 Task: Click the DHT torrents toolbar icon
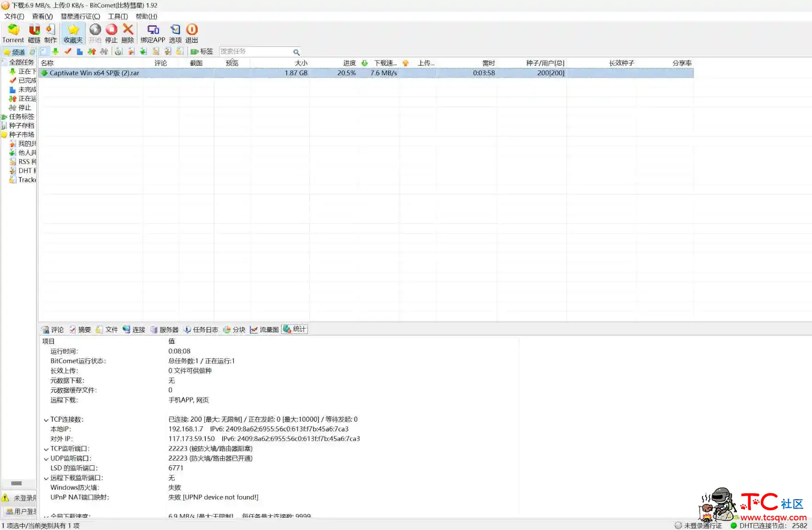[168, 51]
